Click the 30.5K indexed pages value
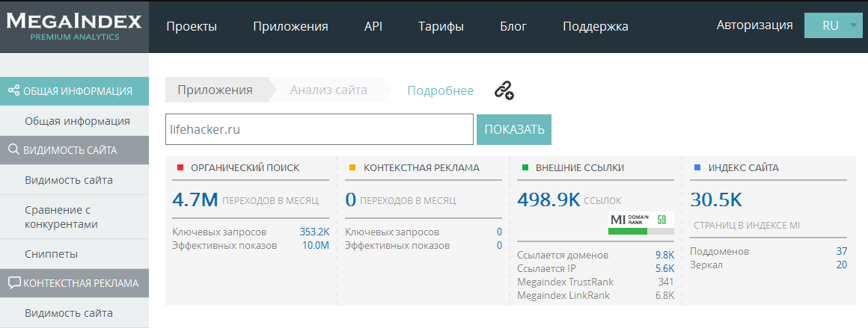This screenshot has height=328, width=868. pos(716,199)
